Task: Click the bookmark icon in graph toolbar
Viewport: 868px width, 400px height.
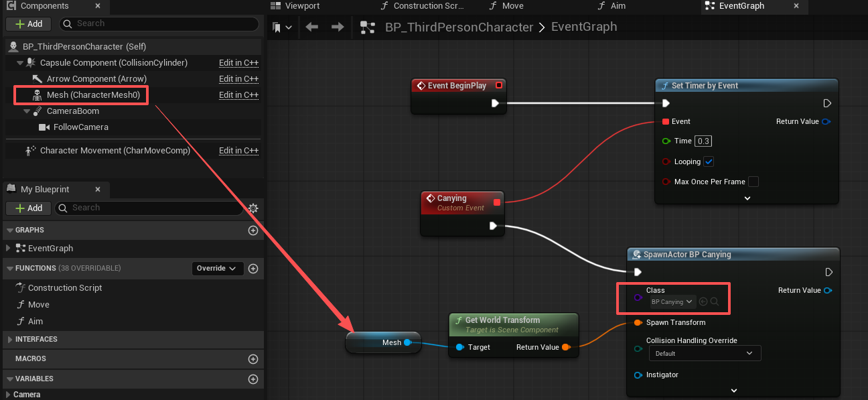Action: 277,27
